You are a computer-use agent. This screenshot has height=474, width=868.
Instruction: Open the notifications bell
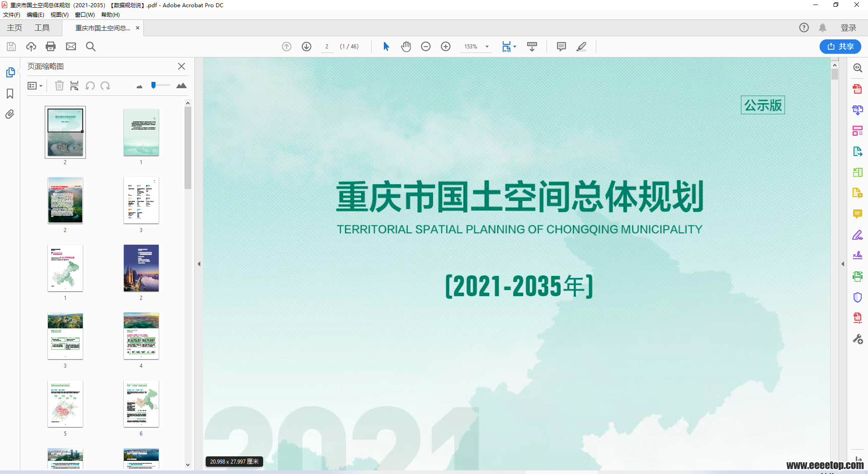coord(822,28)
